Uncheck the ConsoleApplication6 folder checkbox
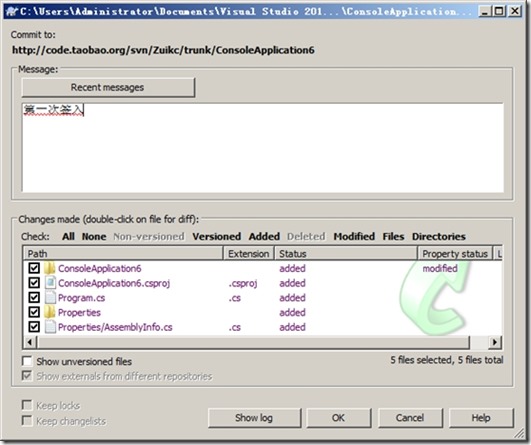This screenshot has width=531, height=445. pos(34,268)
